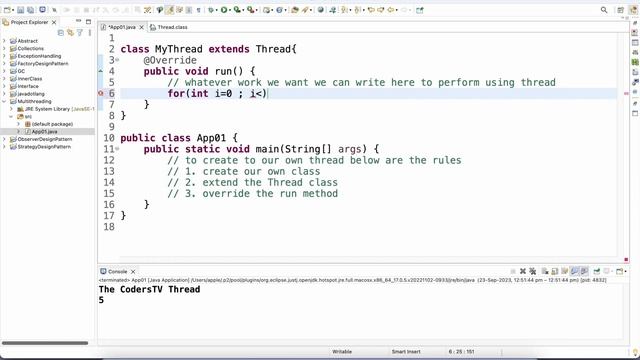This screenshot has width=640, height=360.
Task: Toggle Mark Occurrences in toolbar
Action: [169, 10]
